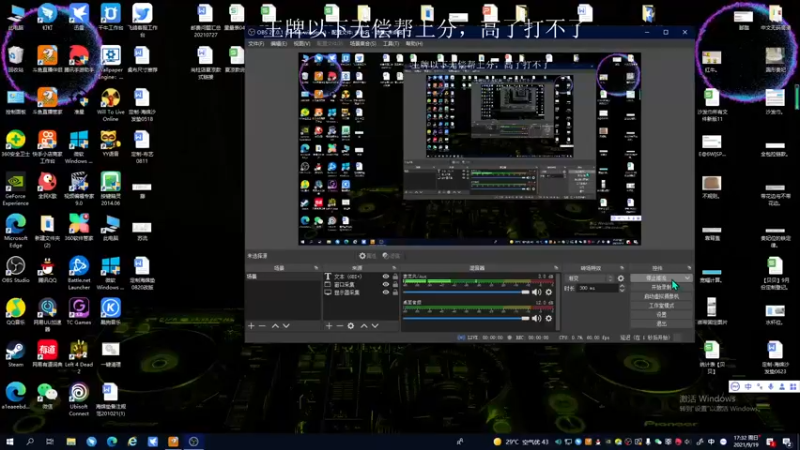Move the scene down with the arrow

[x=286, y=326]
